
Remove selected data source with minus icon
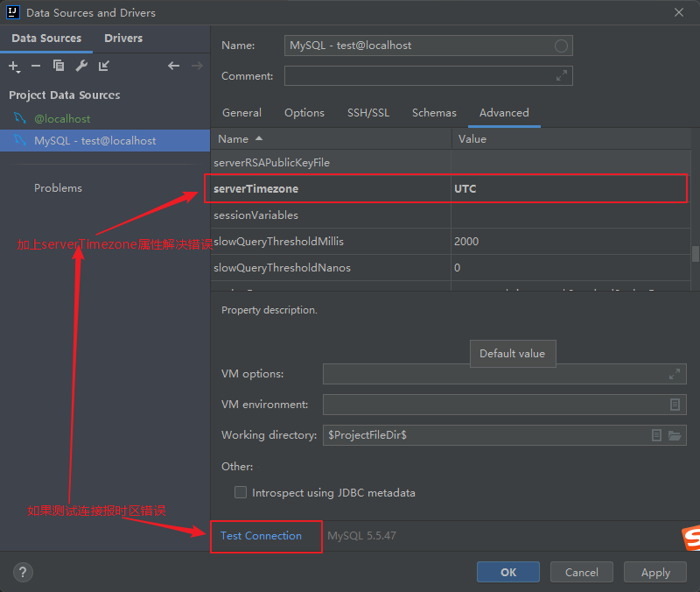(36, 67)
